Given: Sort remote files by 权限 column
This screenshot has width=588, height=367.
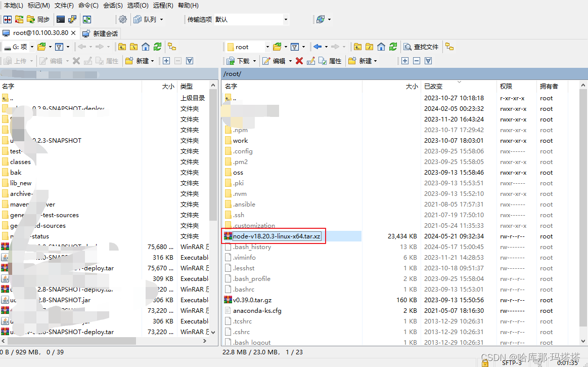Looking at the screenshot, I should click(x=517, y=86).
